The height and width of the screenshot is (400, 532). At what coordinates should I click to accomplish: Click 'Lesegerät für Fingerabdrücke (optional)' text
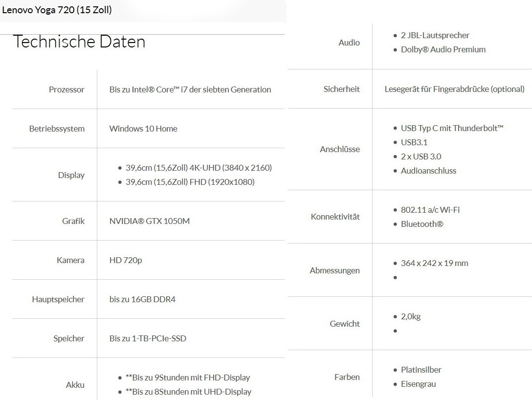[454, 89]
